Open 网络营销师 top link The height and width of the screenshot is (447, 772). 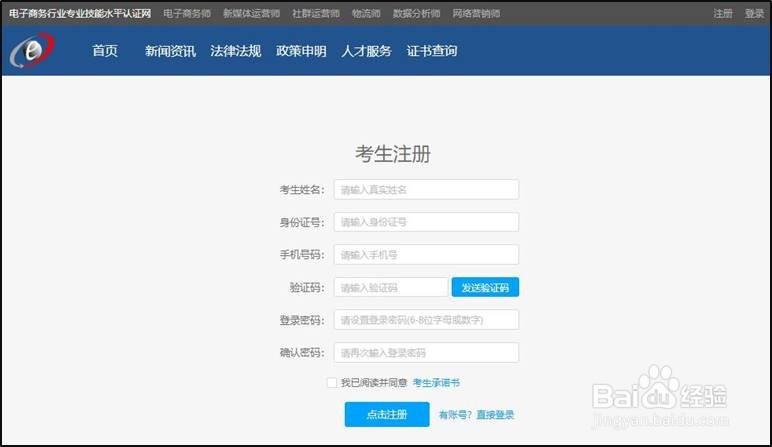point(477,13)
